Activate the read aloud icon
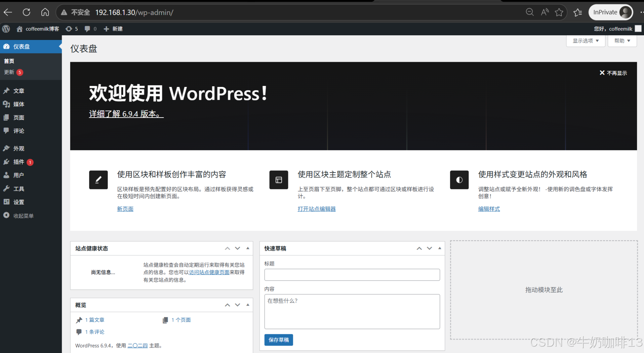 [x=545, y=12]
